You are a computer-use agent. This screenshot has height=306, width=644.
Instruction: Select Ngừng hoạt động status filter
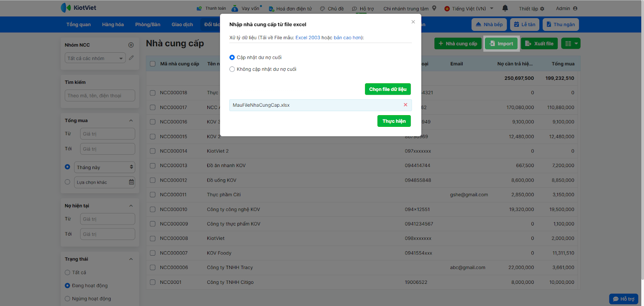point(67,299)
